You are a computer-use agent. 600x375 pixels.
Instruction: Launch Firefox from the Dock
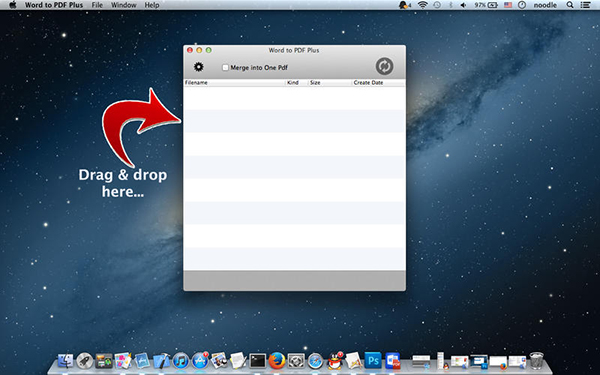point(277,360)
